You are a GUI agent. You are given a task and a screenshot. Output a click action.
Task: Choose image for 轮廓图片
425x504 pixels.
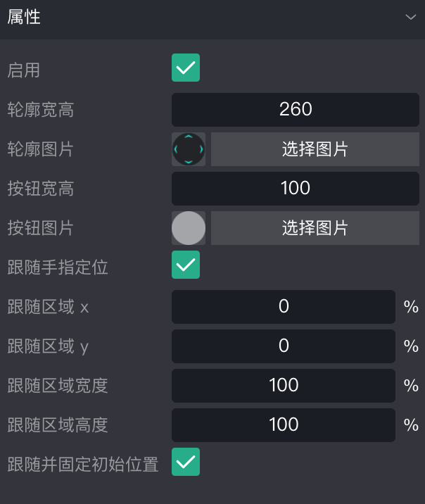pyautogui.click(x=315, y=149)
